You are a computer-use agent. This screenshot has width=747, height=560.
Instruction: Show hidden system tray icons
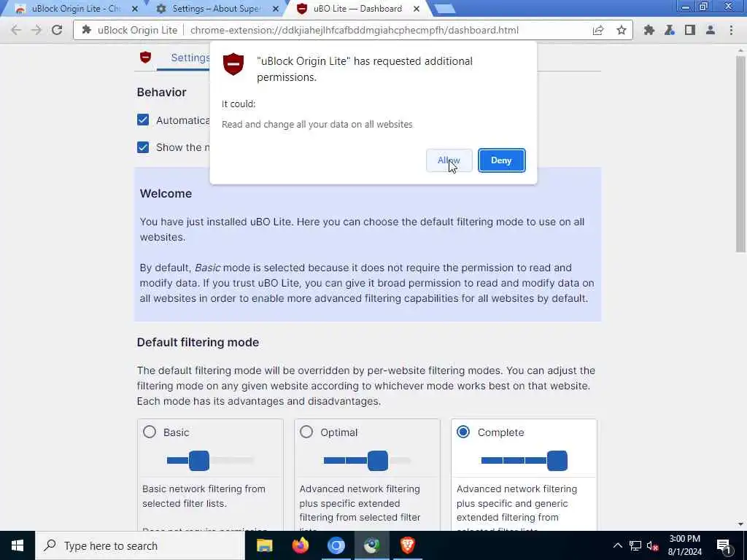point(617,545)
